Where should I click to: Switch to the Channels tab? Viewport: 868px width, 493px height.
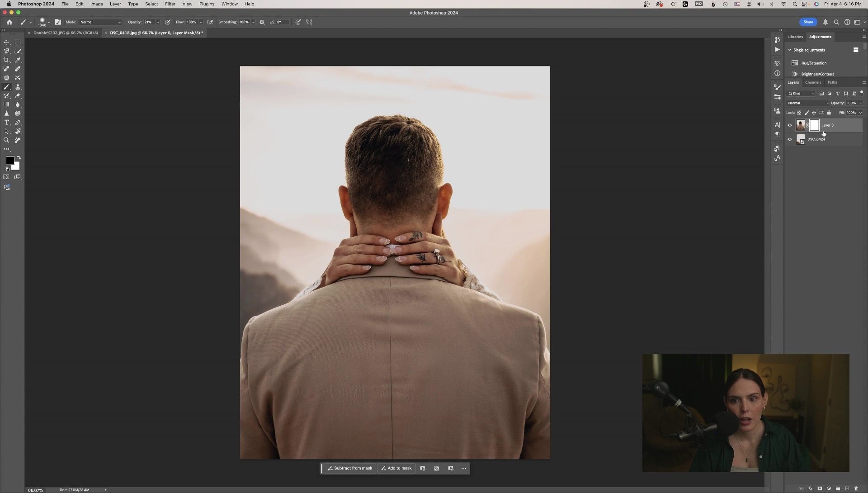pos(813,82)
